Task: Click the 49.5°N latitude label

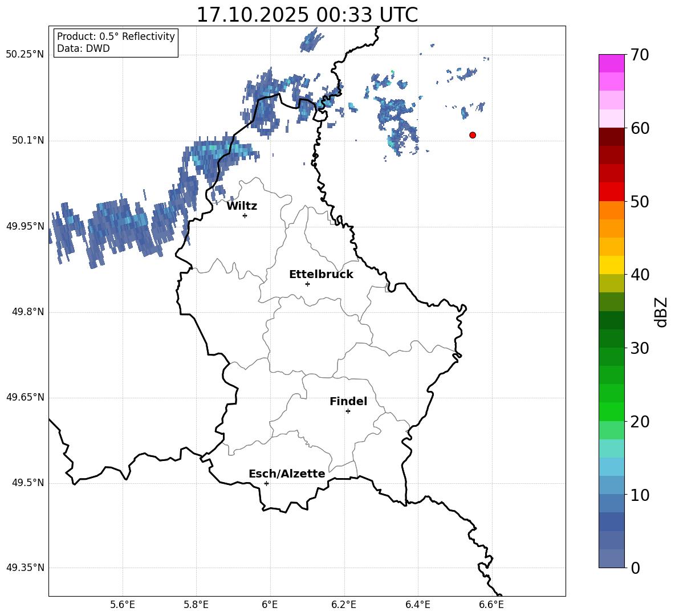Action: pyautogui.click(x=28, y=483)
